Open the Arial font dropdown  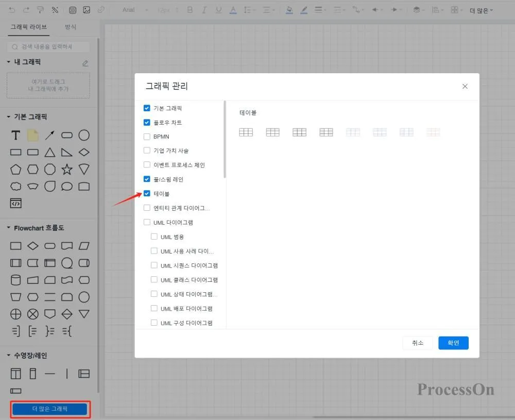[135, 10]
